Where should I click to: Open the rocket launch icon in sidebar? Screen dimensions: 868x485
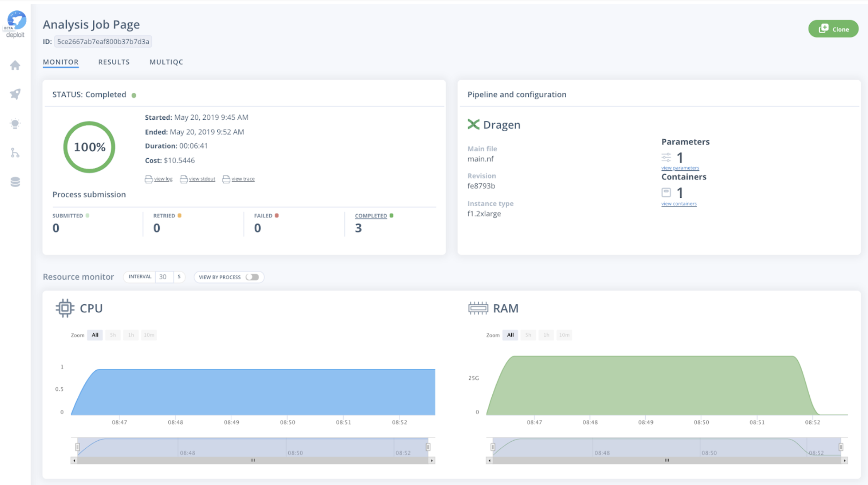(x=15, y=94)
